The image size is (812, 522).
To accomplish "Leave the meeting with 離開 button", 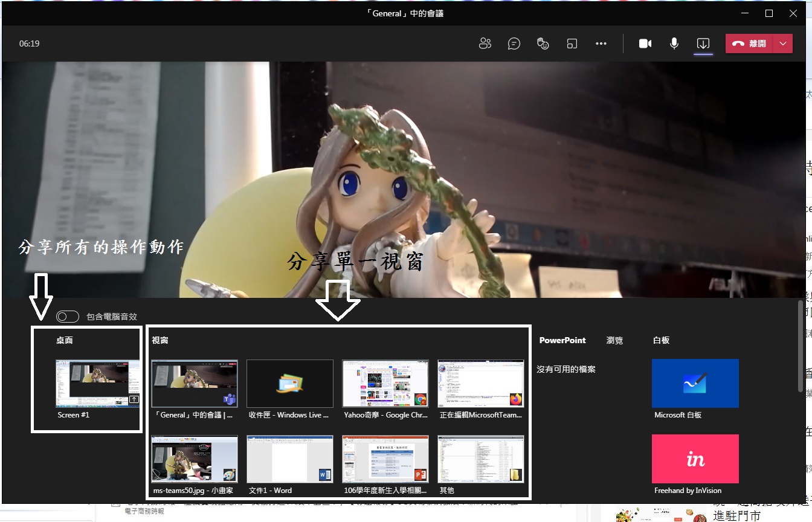I will [750, 43].
